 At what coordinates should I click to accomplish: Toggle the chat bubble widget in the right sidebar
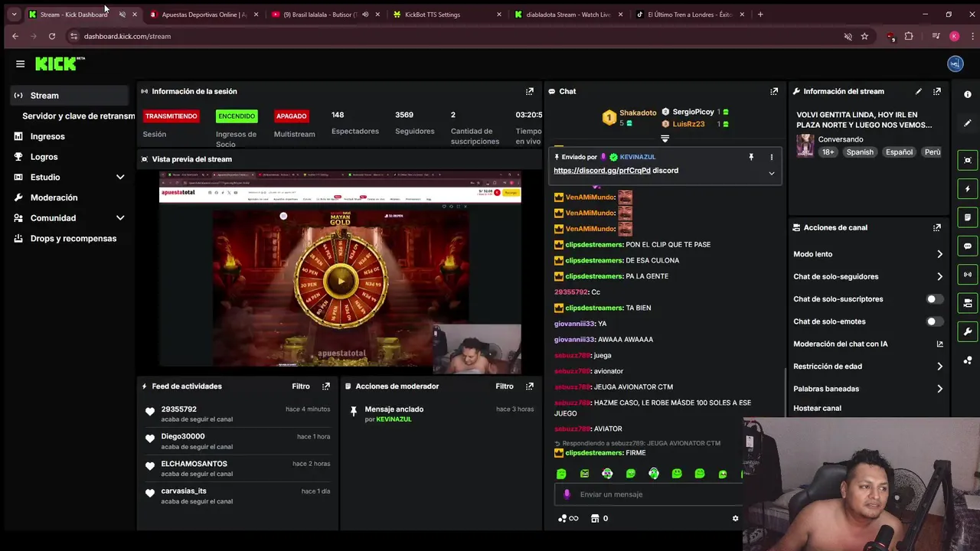coord(968,246)
